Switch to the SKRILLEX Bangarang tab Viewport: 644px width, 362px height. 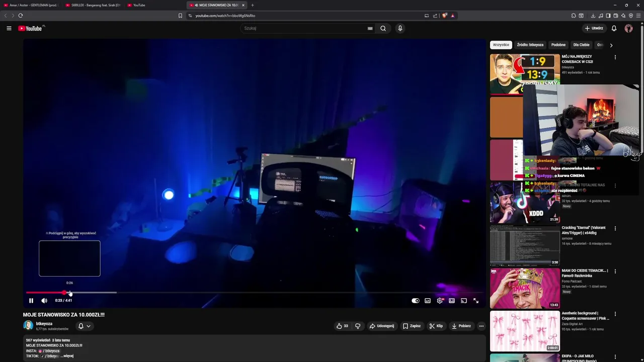[x=93, y=5]
